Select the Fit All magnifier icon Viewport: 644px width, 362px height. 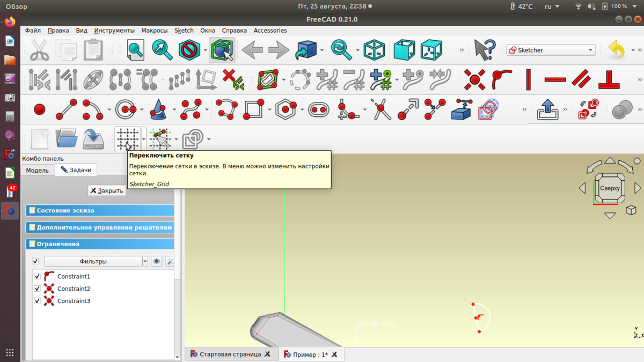pos(135,50)
